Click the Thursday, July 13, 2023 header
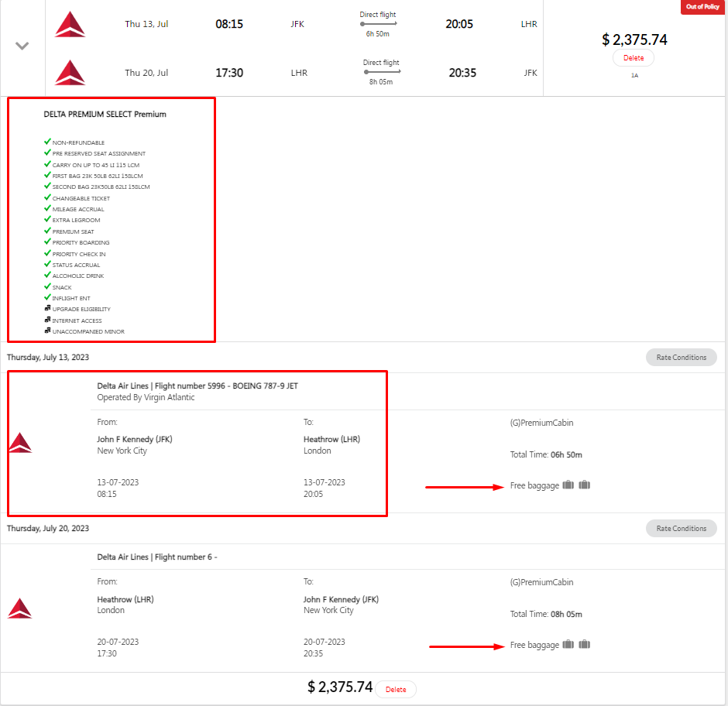This screenshot has height=706, width=728. 48,358
